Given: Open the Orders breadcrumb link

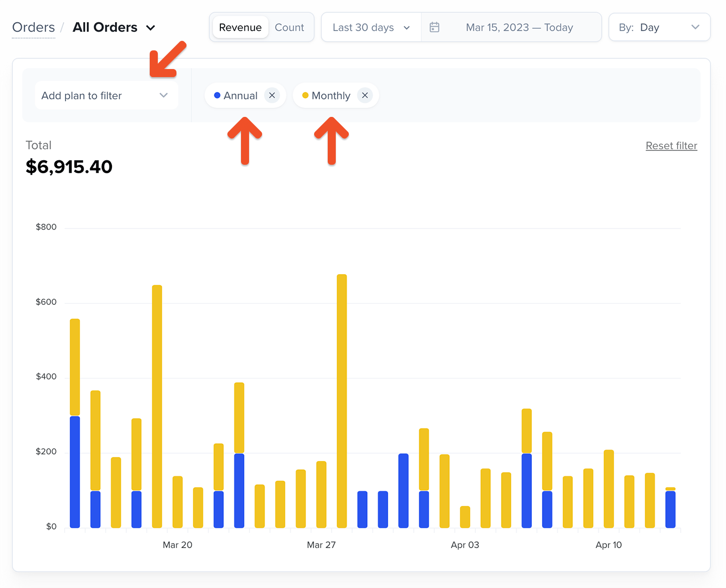Looking at the screenshot, I should (33, 27).
